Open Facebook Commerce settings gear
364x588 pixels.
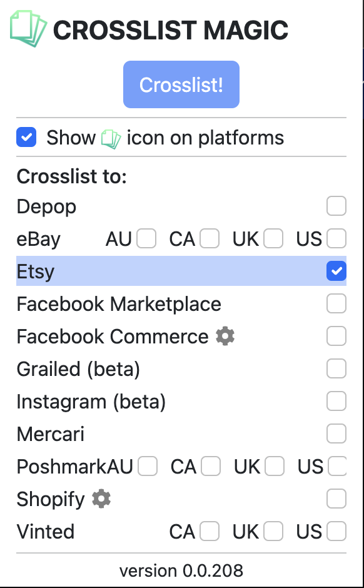pyautogui.click(x=224, y=336)
